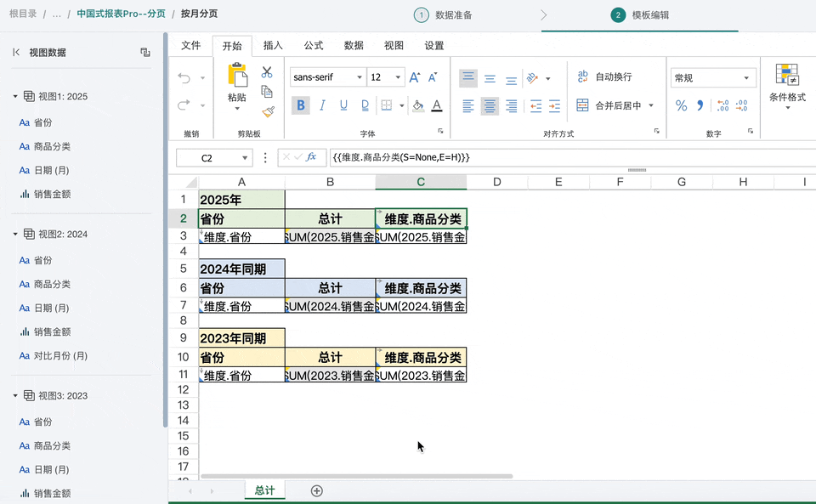
Task: Click 合并后居中 merge button
Action: [609, 105]
